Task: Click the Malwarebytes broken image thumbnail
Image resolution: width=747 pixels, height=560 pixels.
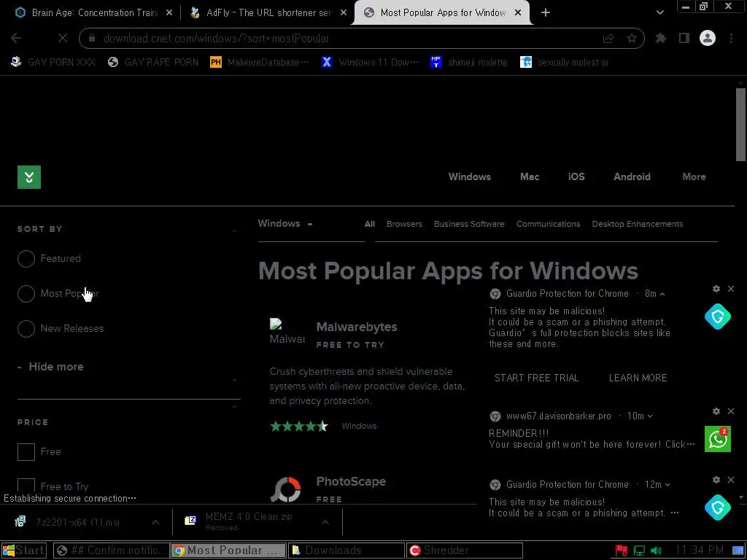Action: click(x=287, y=332)
